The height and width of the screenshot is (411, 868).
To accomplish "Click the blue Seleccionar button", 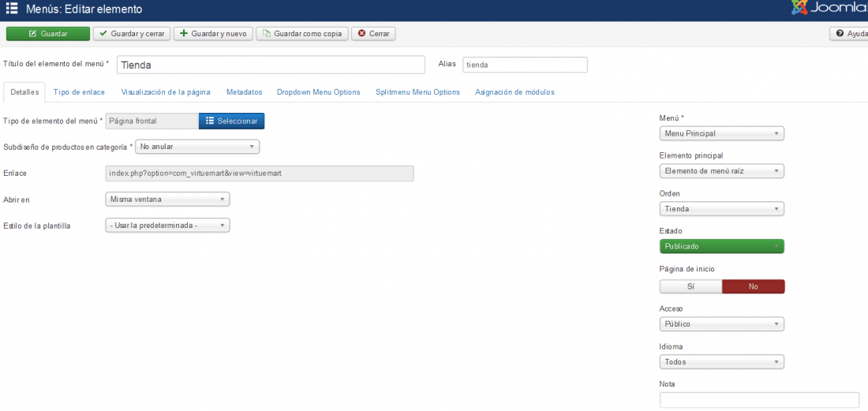I will tap(231, 121).
